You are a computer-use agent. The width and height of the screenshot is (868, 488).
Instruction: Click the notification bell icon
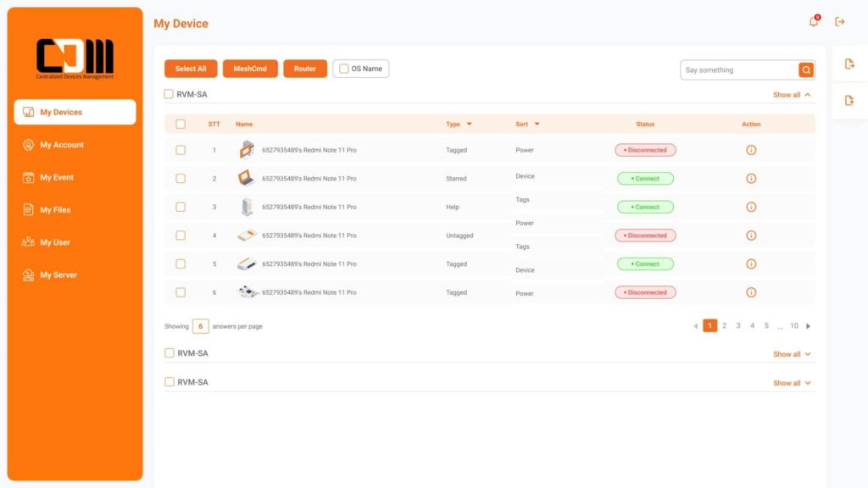coord(814,22)
